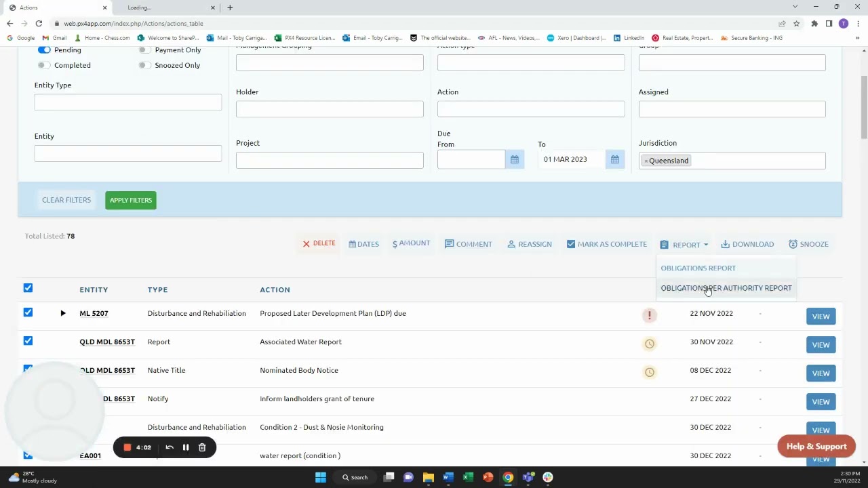The image size is (868, 488).
Task: Open the To date calendar picker icon
Action: tap(615, 159)
